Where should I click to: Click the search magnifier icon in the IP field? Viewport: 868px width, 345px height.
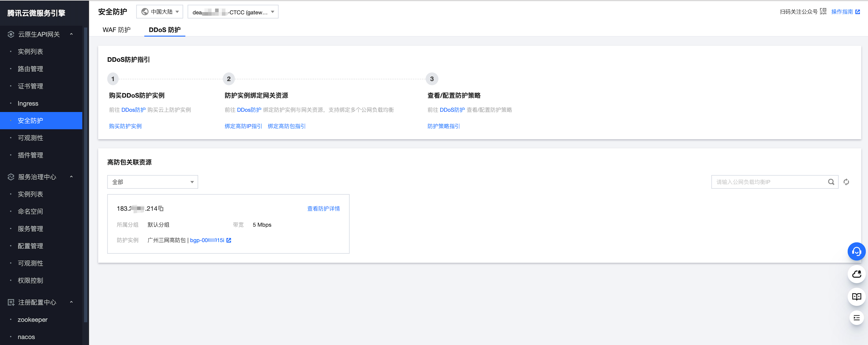tap(831, 182)
